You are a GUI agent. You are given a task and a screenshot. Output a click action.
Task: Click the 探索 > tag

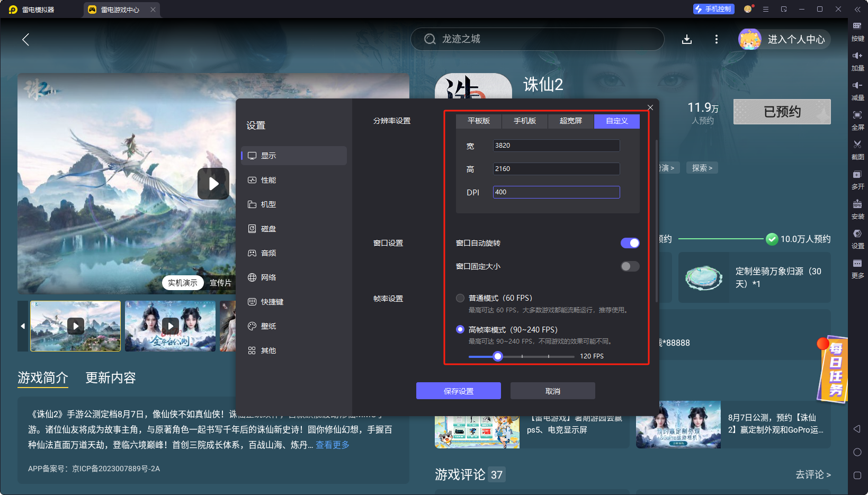point(702,168)
